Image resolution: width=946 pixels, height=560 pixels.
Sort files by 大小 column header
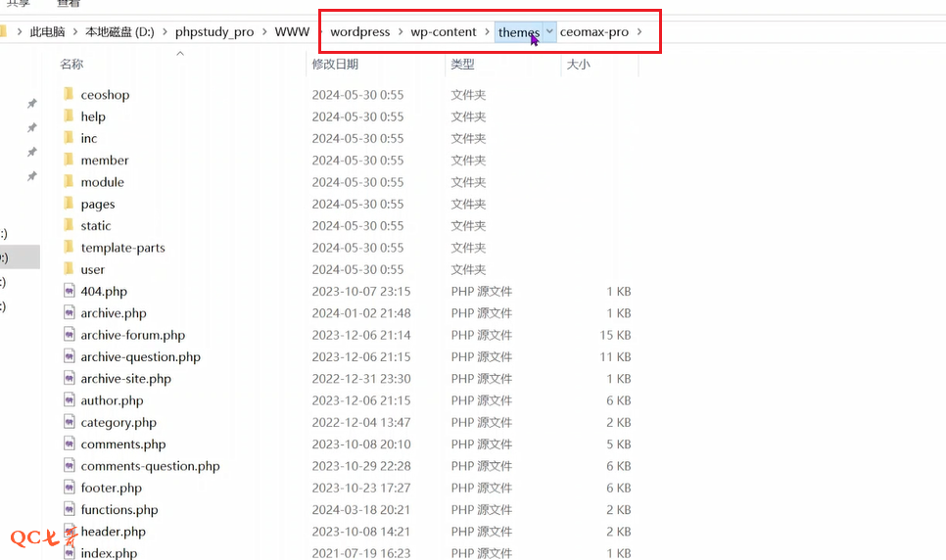pos(578,64)
